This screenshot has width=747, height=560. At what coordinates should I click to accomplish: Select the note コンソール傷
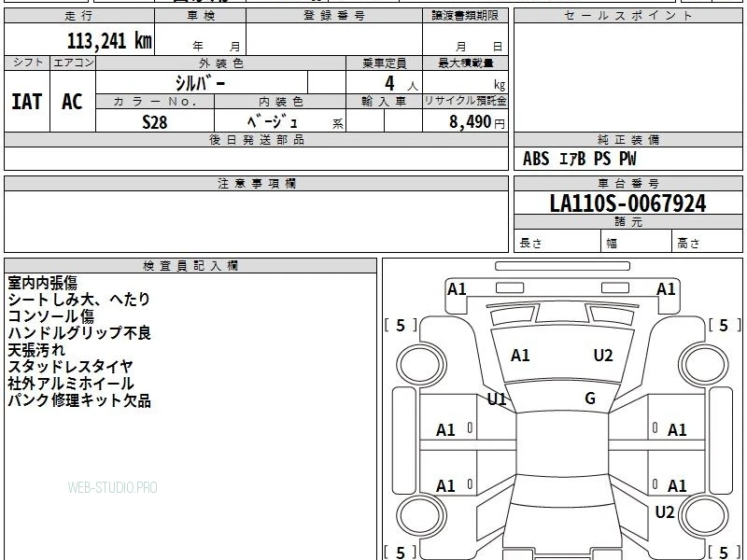51,316
